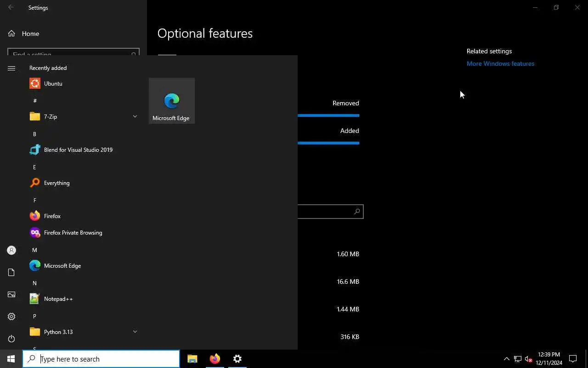Expand the 7-Zip folder chevron

(x=135, y=116)
